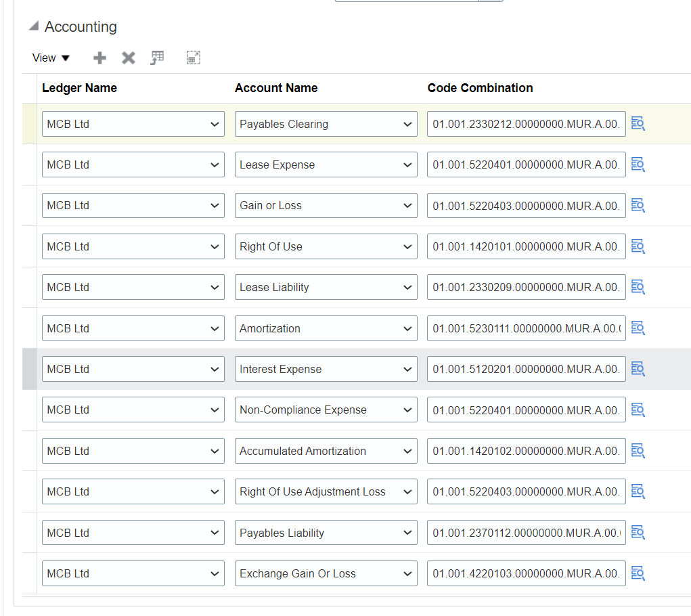Open Amortization account name dropdown

pos(326,328)
